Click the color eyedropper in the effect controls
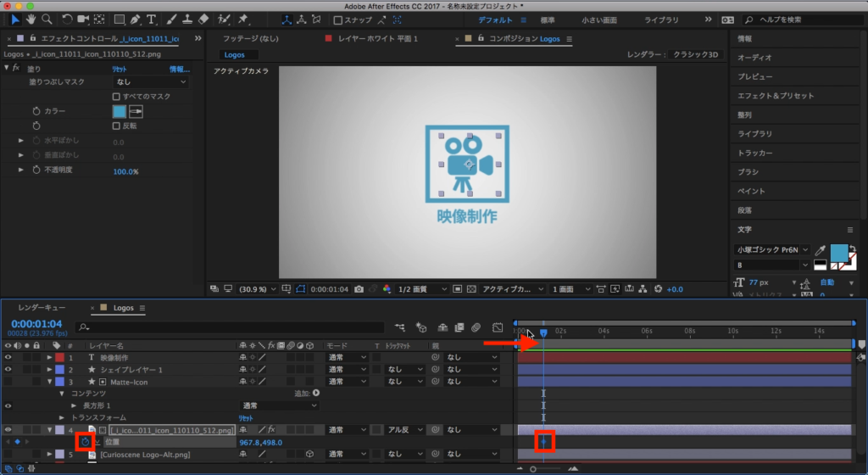868x475 pixels. point(136,111)
